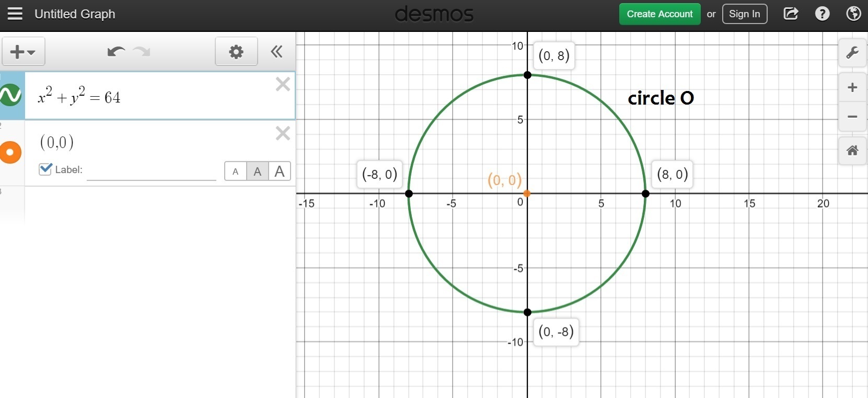
Task: Click the Sign In button
Action: point(745,14)
